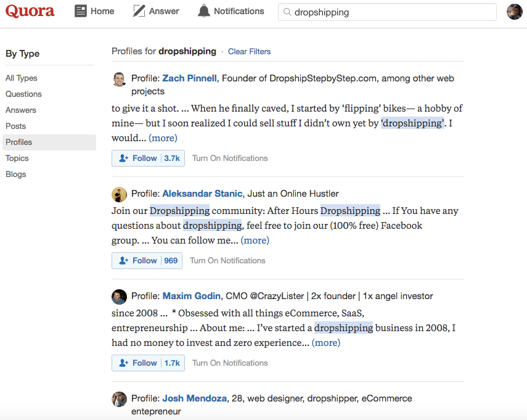527x420 pixels.
Task: Turn on notifications for Aleksandar Stanic
Action: pyautogui.click(x=227, y=260)
